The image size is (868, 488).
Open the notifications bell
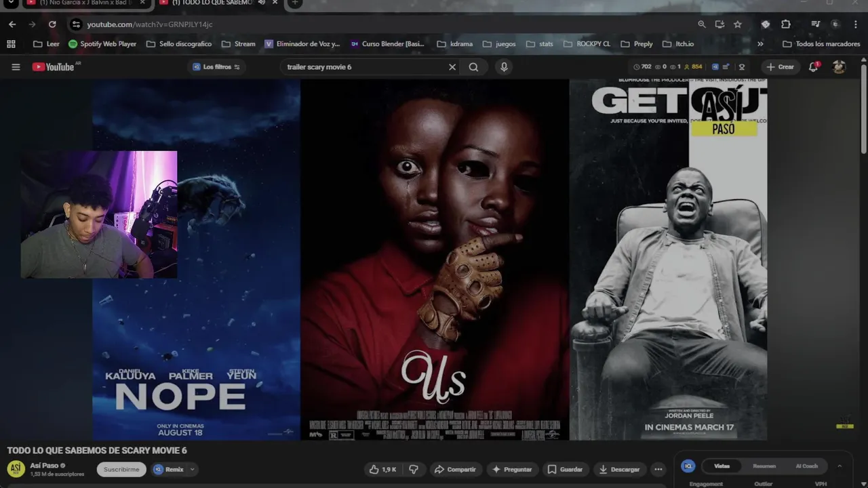coord(814,66)
